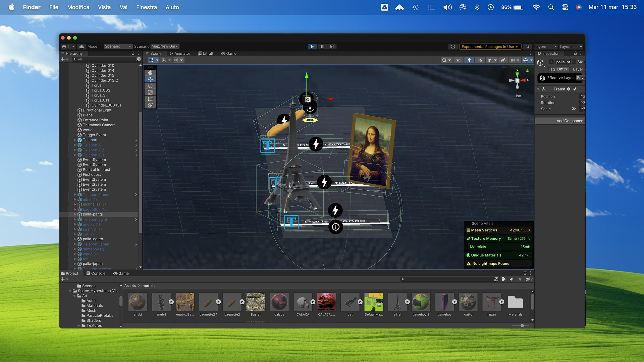The width and height of the screenshot is (644, 362).
Task: Select the Rect transform tool
Action: pyautogui.click(x=150, y=99)
